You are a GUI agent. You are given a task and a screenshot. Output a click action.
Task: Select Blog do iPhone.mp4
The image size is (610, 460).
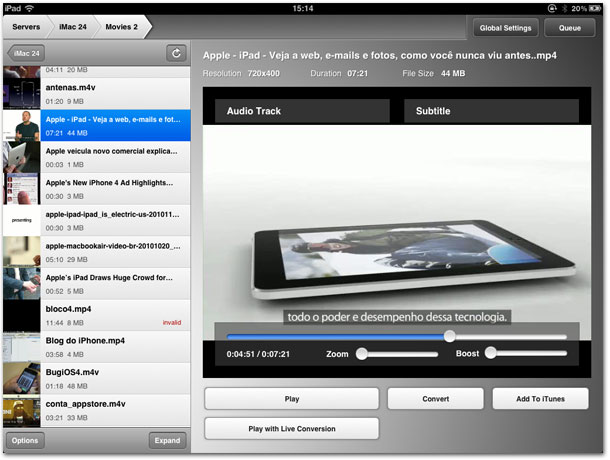point(96,347)
